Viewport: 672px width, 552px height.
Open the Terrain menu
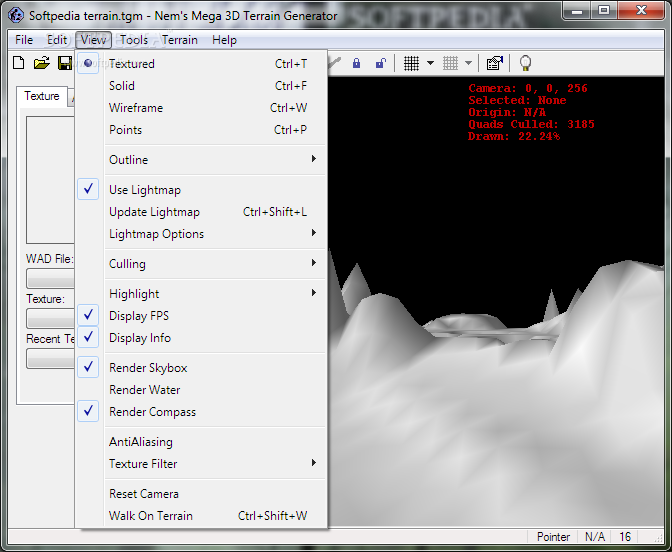point(180,40)
